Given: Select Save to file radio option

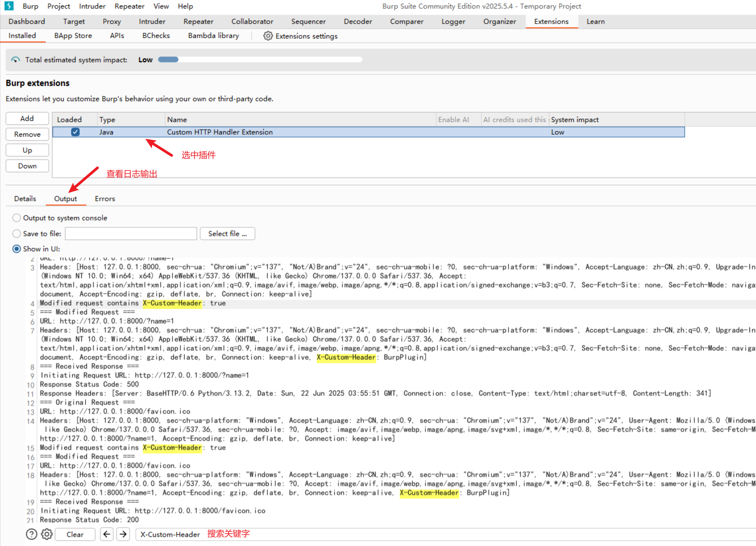Looking at the screenshot, I should 17,233.
